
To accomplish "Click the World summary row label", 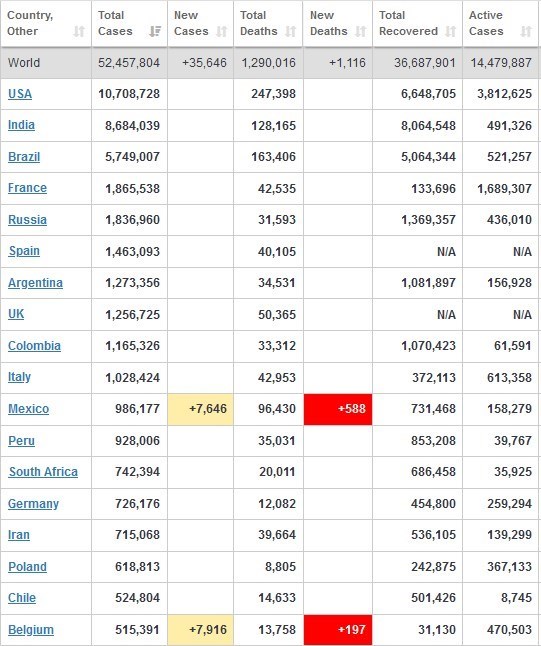I will (x=24, y=63).
